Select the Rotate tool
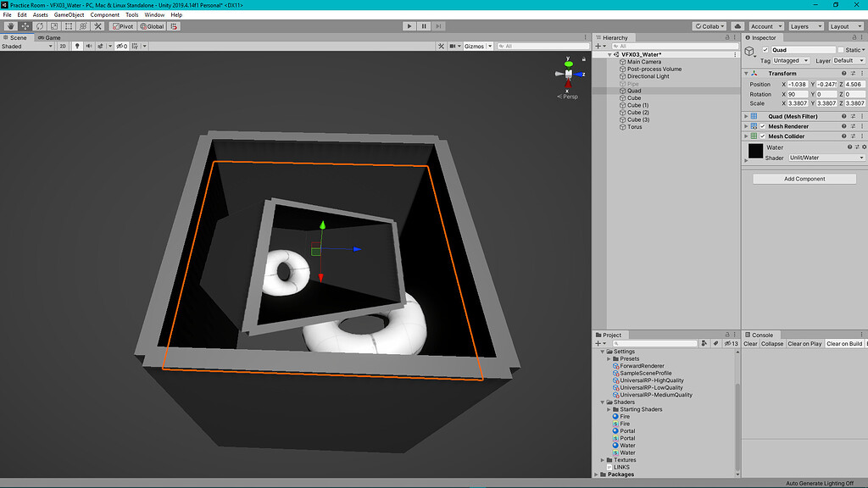Screen dimensions: 868x488 click(x=39, y=26)
